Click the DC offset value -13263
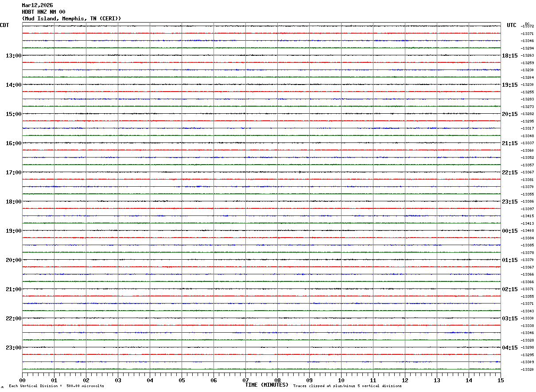Image resolution: width=536 pixels, height=392 pixels. [x=528, y=56]
